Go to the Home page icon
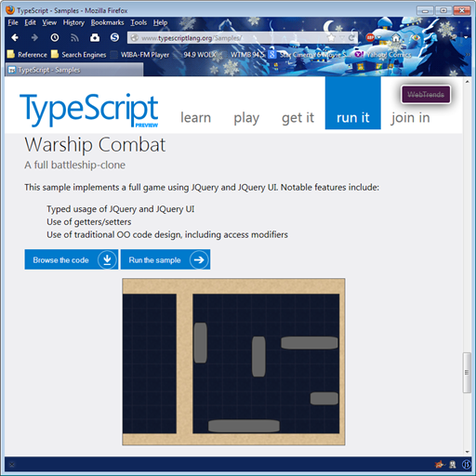This screenshot has width=476, height=476. [x=396, y=38]
